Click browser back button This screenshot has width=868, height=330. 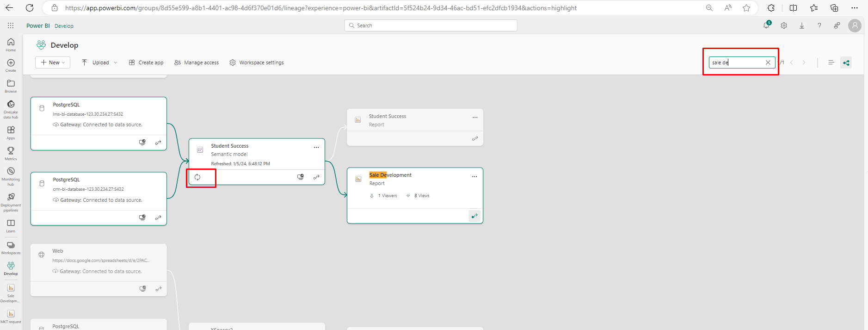tap(9, 8)
